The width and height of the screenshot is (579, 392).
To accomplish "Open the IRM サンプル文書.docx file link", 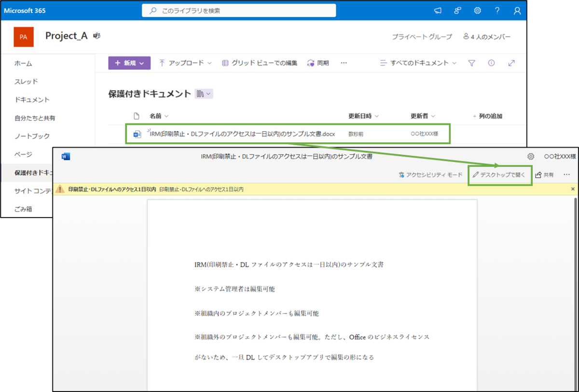I will click(x=242, y=134).
